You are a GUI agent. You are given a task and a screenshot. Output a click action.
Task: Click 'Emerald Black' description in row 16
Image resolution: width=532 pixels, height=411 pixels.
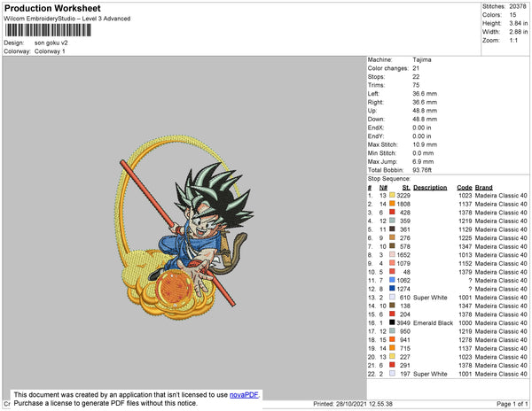(x=433, y=323)
